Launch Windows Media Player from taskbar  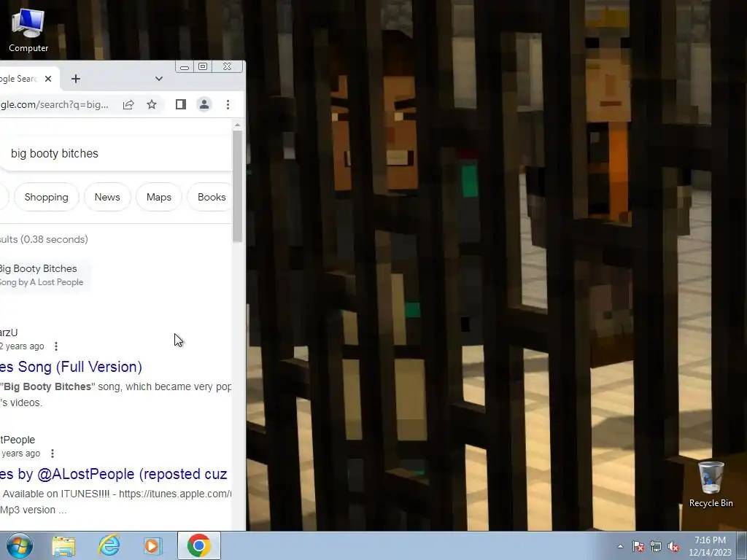(x=153, y=545)
